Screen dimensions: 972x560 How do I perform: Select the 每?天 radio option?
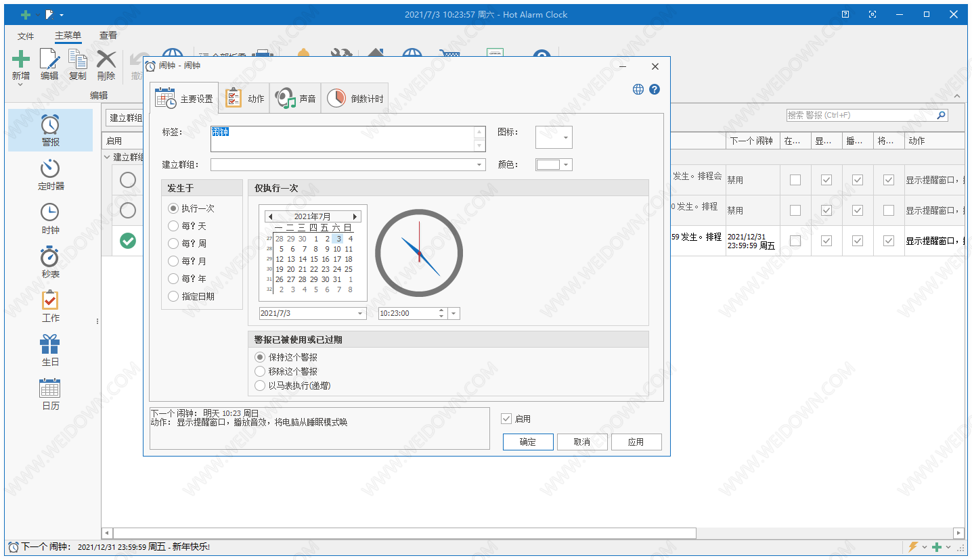coord(187,226)
